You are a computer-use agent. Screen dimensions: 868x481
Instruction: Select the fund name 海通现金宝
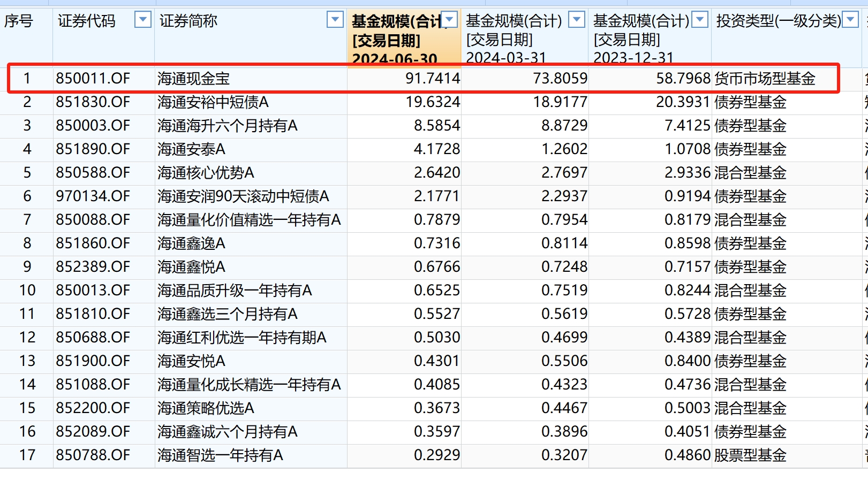click(194, 79)
